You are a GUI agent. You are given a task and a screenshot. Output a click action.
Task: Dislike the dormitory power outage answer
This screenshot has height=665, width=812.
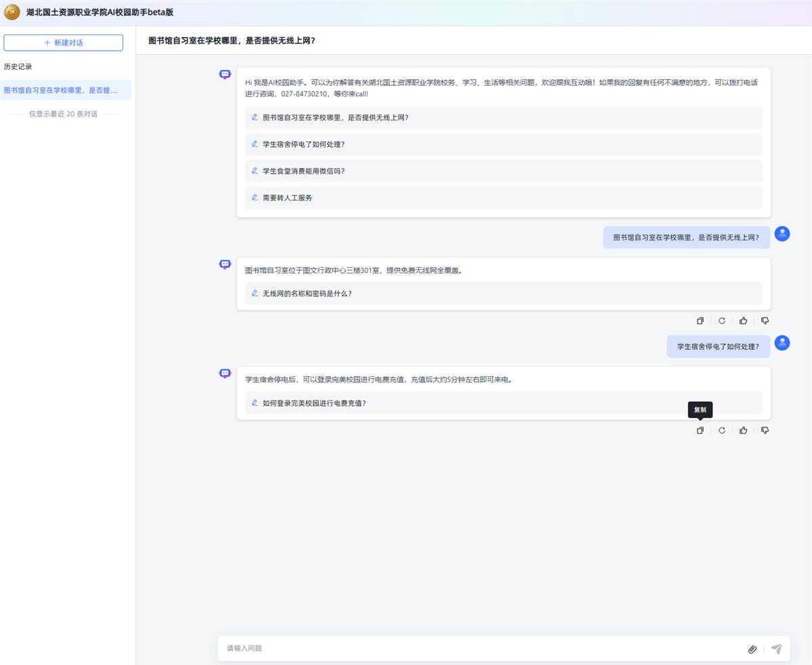765,430
